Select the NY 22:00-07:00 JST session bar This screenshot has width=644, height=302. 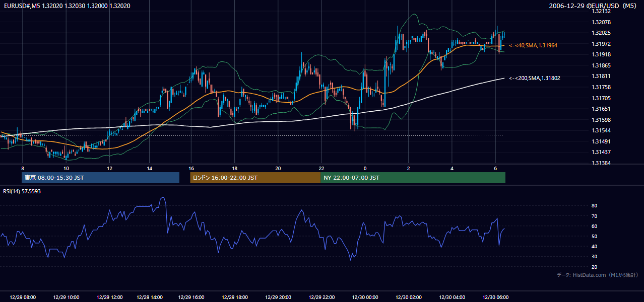point(413,178)
